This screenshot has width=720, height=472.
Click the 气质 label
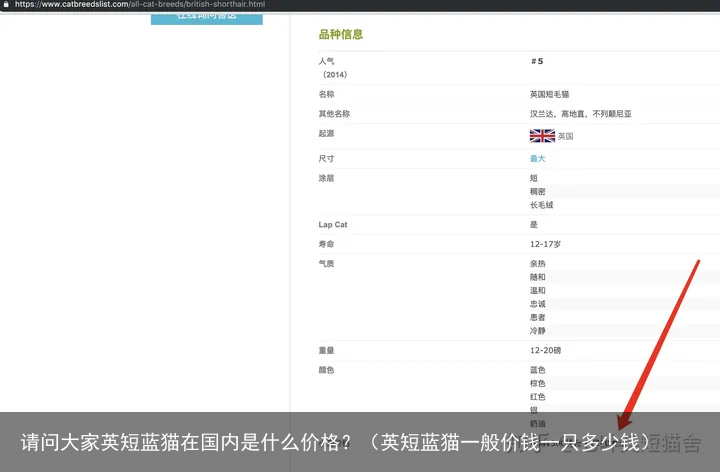[326, 264]
